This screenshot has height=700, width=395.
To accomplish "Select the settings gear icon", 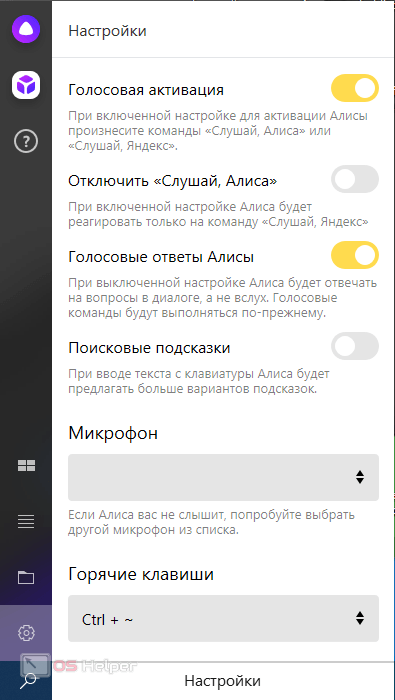I will click(x=26, y=633).
